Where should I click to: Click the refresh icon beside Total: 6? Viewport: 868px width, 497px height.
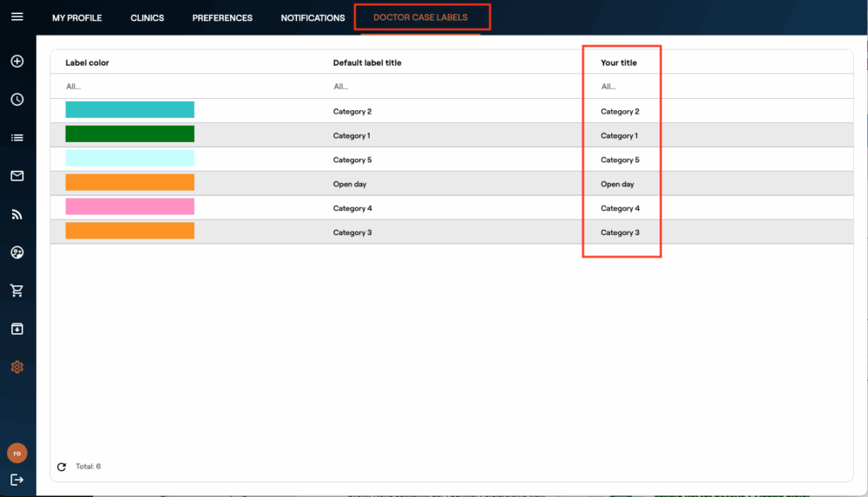[62, 467]
